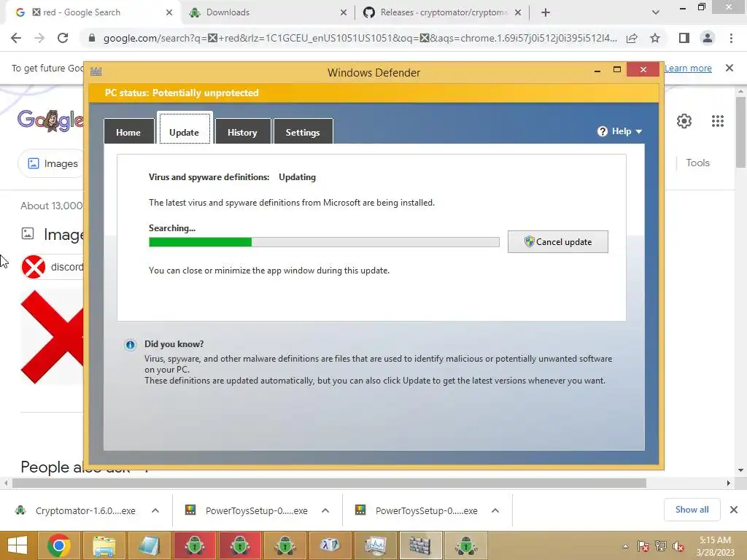Bookmark this page with the star

(655, 38)
